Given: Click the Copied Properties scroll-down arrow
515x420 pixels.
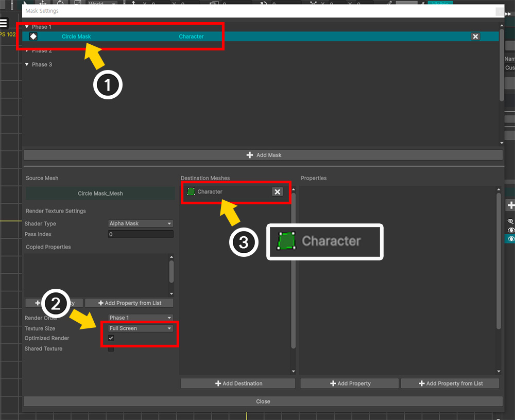Looking at the screenshot, I should click(171, 293).
